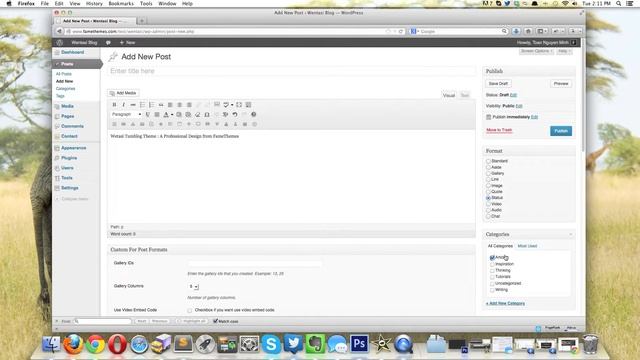Select the Quote post format
Image resolution: width=640 pixels, height=360 pixels.
click(x=488, y=192)
